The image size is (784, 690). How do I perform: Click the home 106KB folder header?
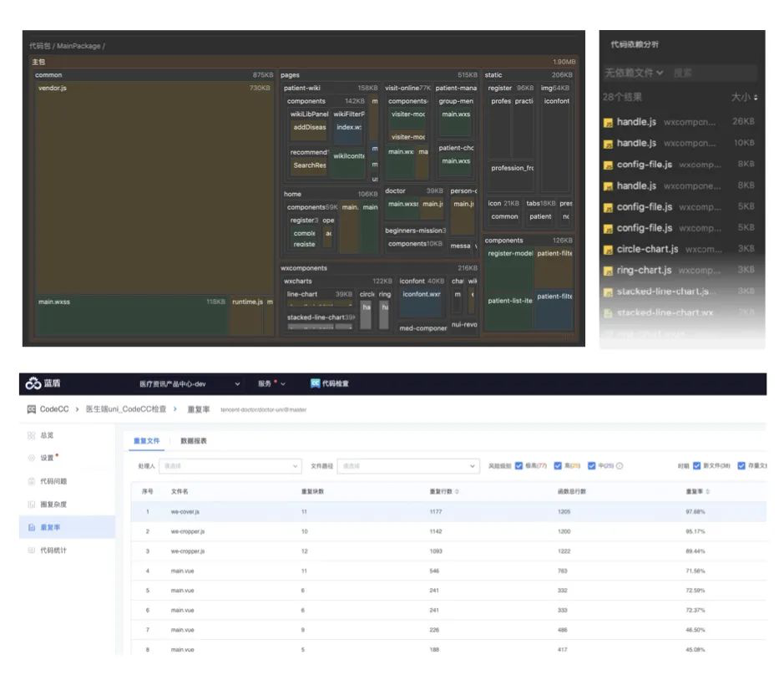tap(330, 194)
